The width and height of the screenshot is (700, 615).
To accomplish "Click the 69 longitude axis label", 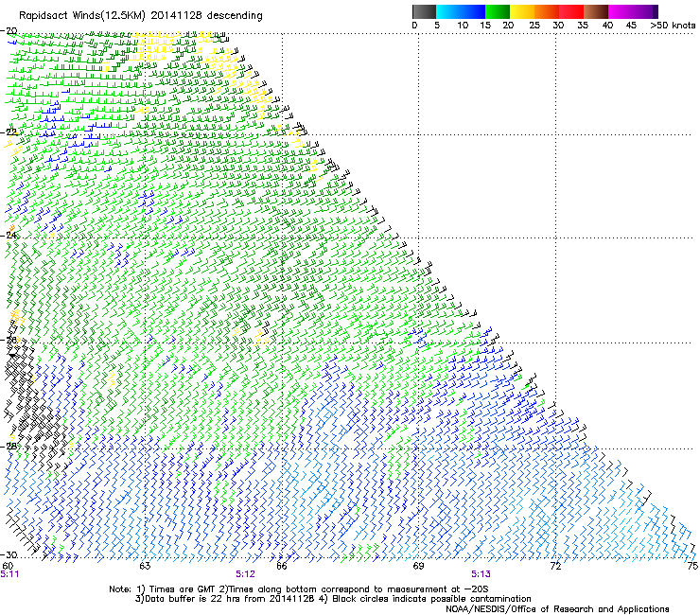I will pos(418,566).
